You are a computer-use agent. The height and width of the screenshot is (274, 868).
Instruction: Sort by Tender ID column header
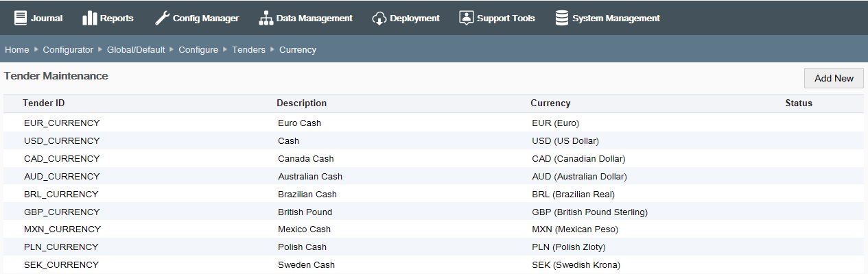coord(44,103)
